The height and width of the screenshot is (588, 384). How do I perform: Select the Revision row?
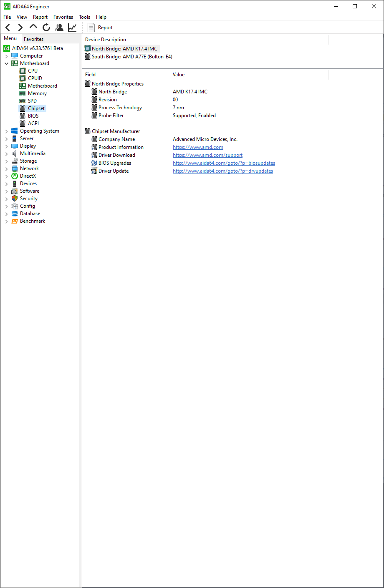click(x=205, y=100)
